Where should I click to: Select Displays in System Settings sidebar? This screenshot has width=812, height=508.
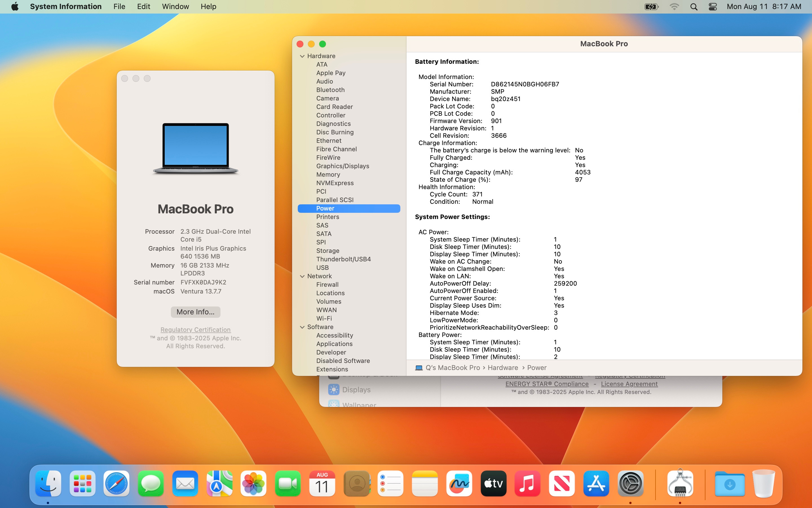[350, 390]
